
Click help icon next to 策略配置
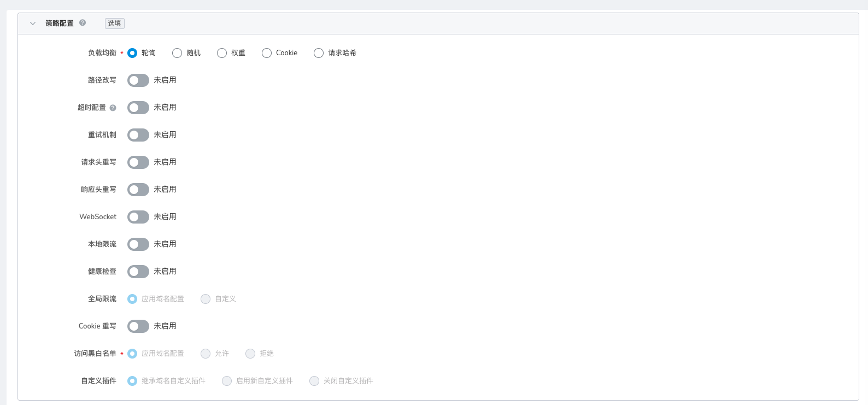tap(83, 23)
